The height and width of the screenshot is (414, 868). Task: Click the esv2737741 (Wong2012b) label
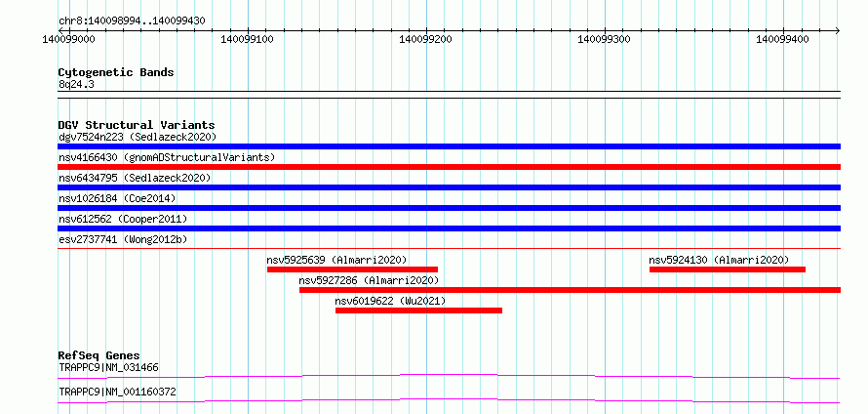click(123, 239)
